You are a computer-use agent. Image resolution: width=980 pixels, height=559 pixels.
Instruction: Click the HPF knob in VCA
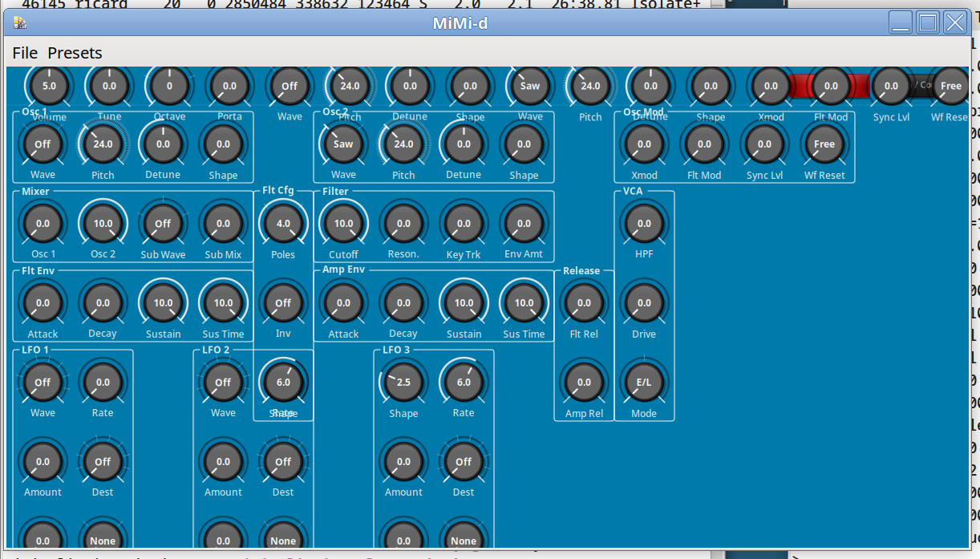coord(644,224)
